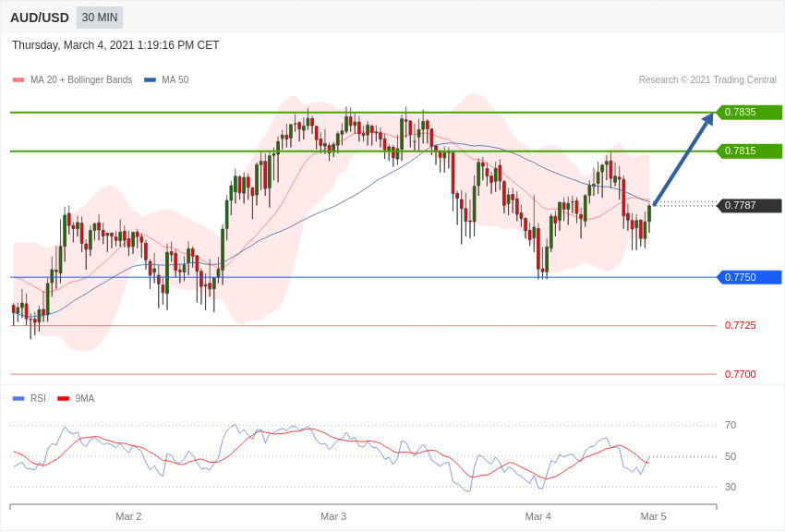Click the Research © 2021 Trading Central text

pyautogui.click(x=707, y=80)
